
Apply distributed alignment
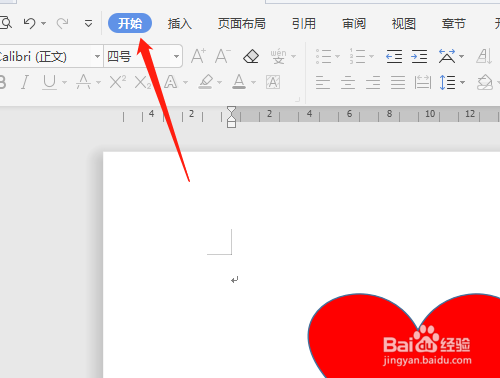pyautogui.click(x=423, y=82)
